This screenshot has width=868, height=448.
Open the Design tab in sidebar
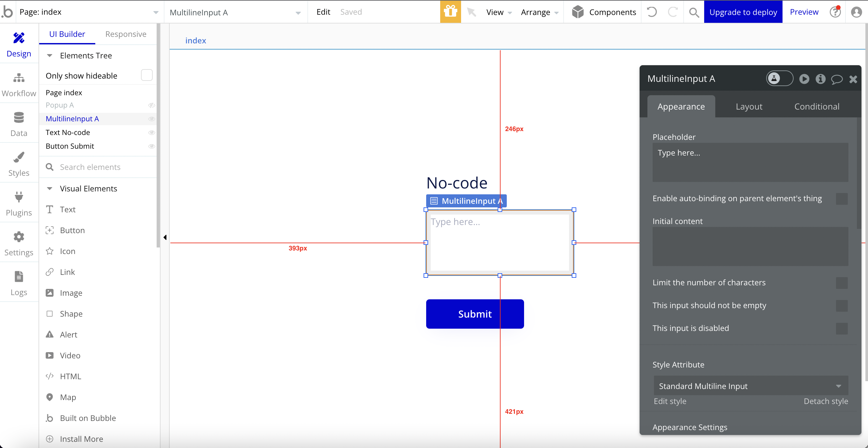19,45
